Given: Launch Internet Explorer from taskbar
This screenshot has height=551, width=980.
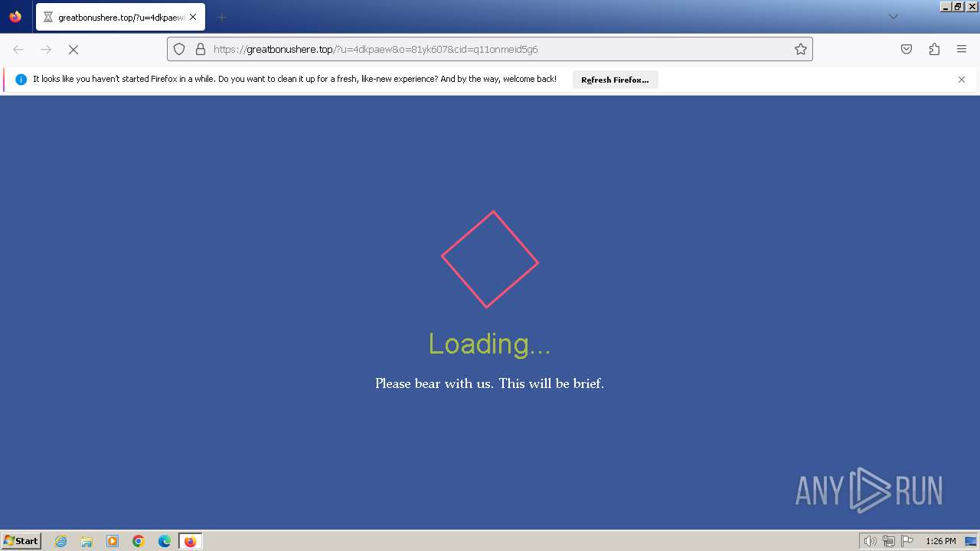Looking at the screenshot, I should [x=61, y=541].
